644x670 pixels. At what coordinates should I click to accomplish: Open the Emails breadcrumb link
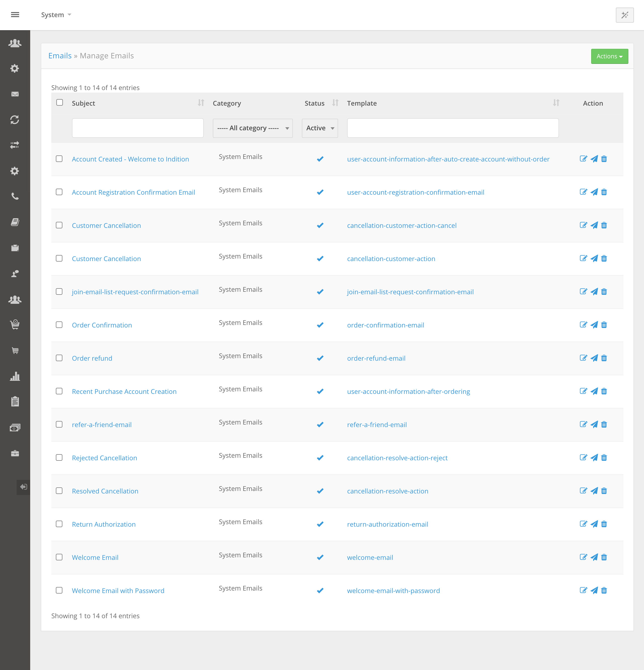coord(60,56)
